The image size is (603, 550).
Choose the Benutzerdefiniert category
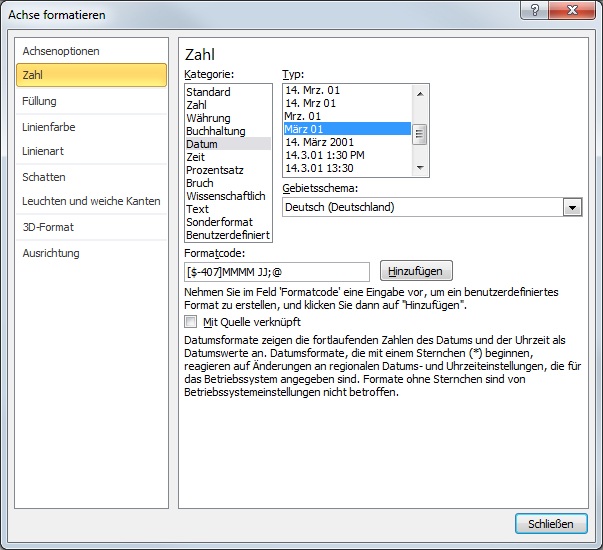click(x=228, y=235)
